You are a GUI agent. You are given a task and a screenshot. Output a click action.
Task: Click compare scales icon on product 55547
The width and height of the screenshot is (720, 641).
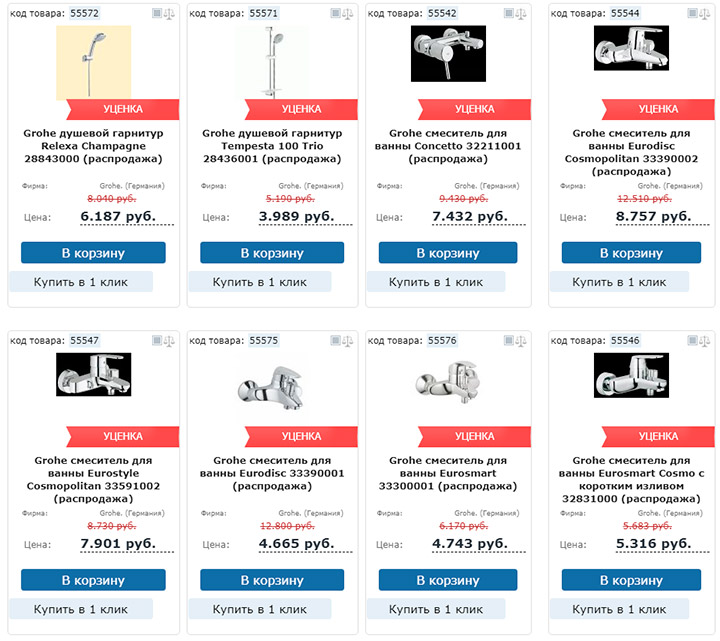[x=169, y=341]
